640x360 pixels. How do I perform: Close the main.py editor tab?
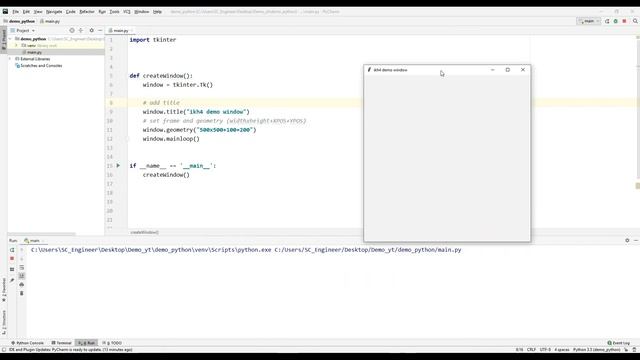click(131, 31)
